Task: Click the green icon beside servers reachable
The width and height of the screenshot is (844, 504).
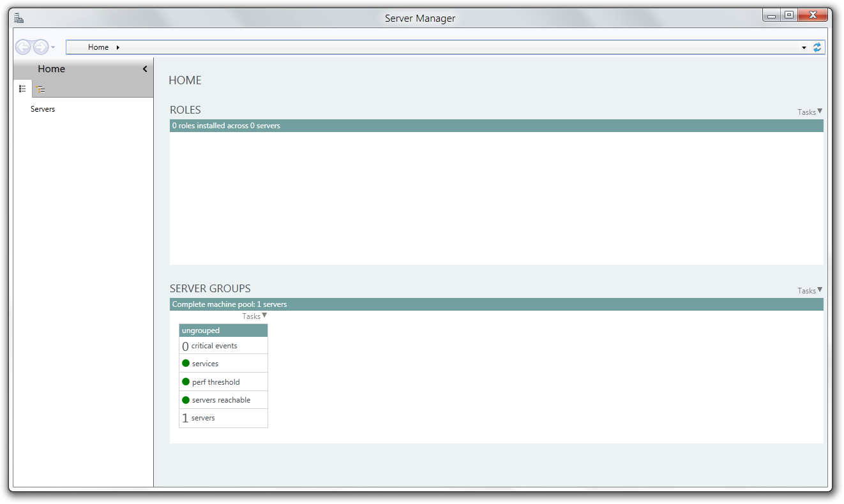Action: pos(186,400)
